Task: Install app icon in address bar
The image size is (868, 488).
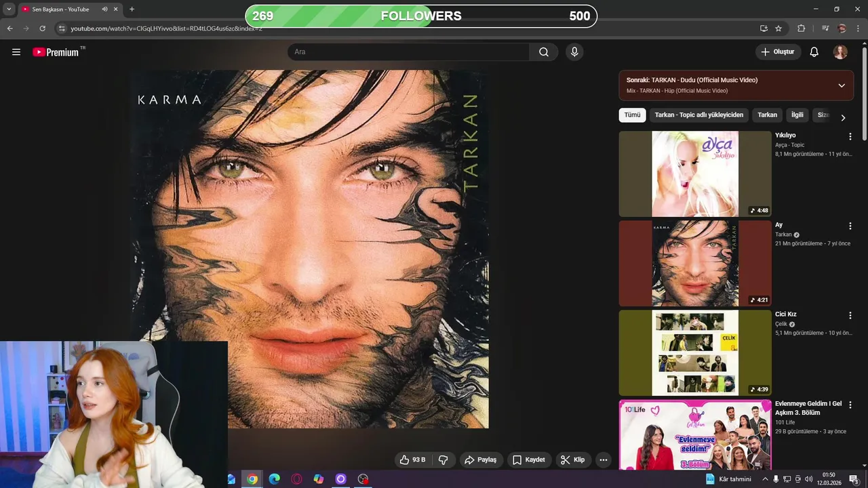Action: (x=764, y=28)
